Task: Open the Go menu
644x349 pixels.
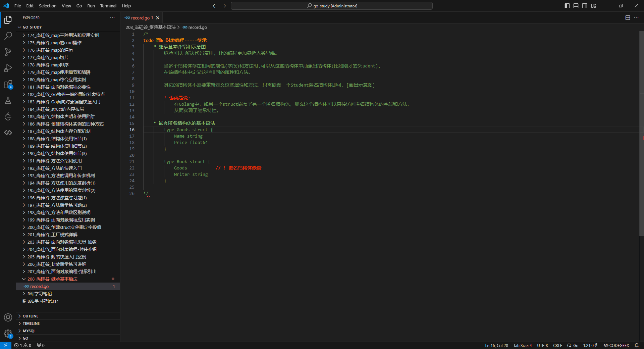Action: click(79, 6)
